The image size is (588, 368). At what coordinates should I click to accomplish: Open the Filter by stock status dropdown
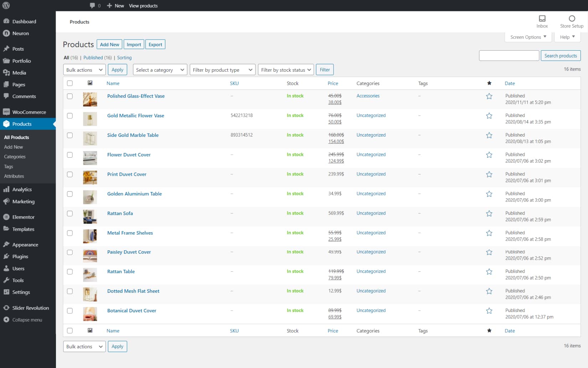pos(285,70)
